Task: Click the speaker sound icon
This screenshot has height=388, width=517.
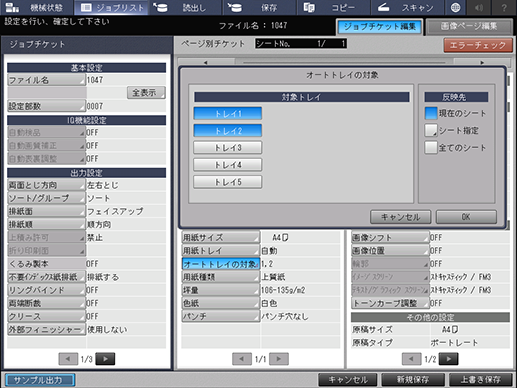Action: [x=479, y=7]
